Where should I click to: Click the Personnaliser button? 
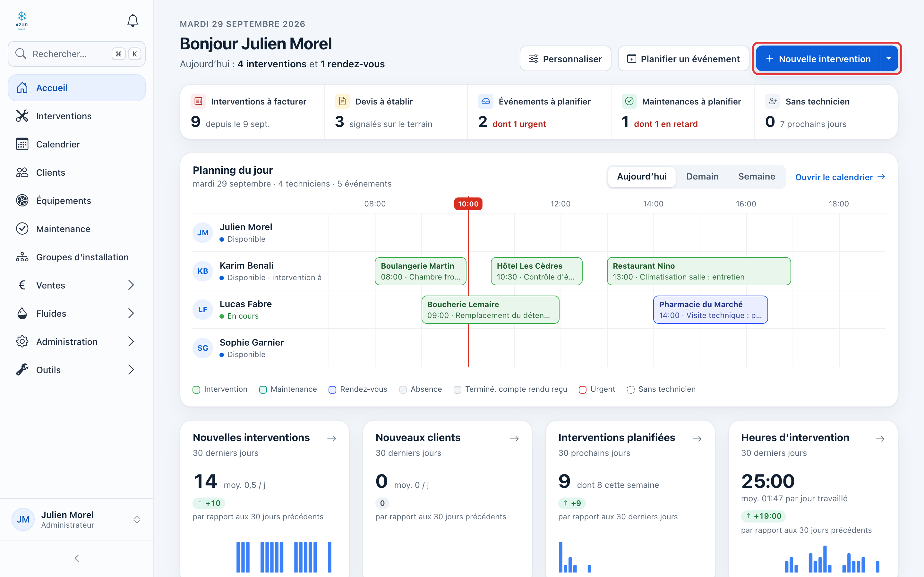pyautogui.click(x=565, y=58)
